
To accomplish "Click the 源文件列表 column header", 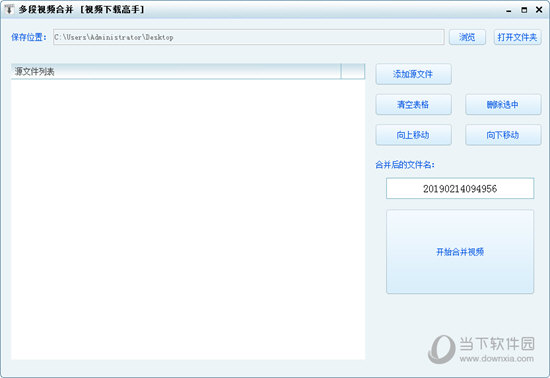I will coord(176,72).
